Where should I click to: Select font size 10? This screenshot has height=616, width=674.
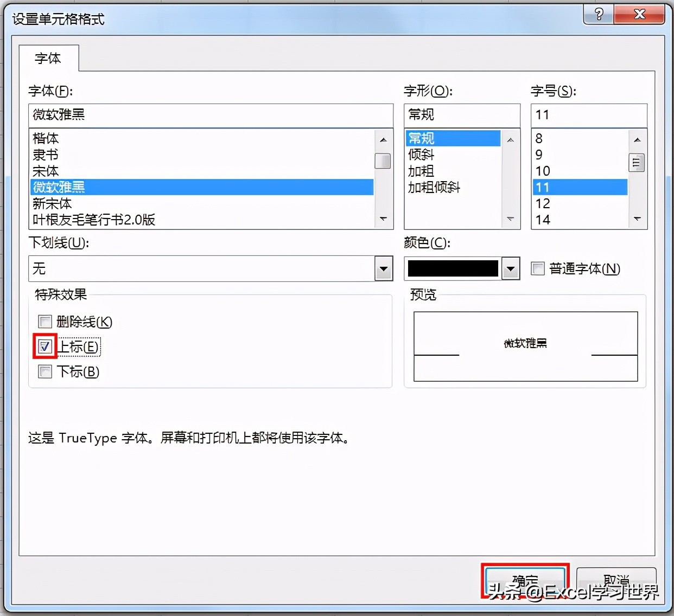click(x=580, y=171)
